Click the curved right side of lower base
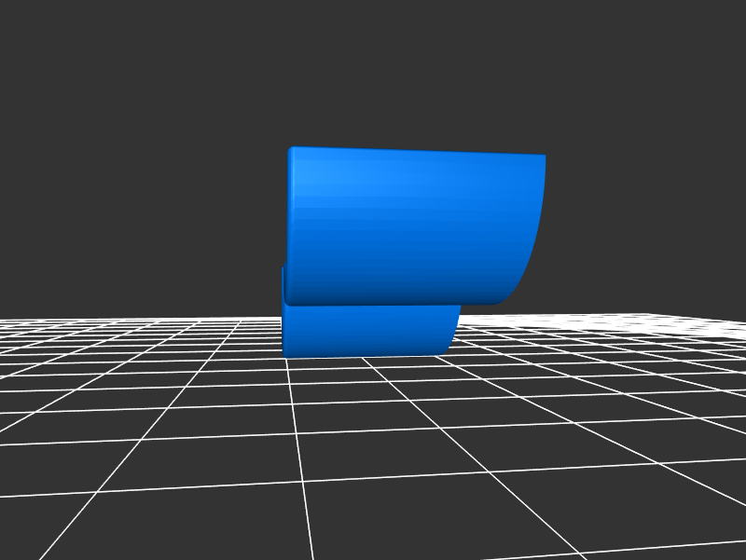This screenshot has height=560, width=746. (453, 331)
